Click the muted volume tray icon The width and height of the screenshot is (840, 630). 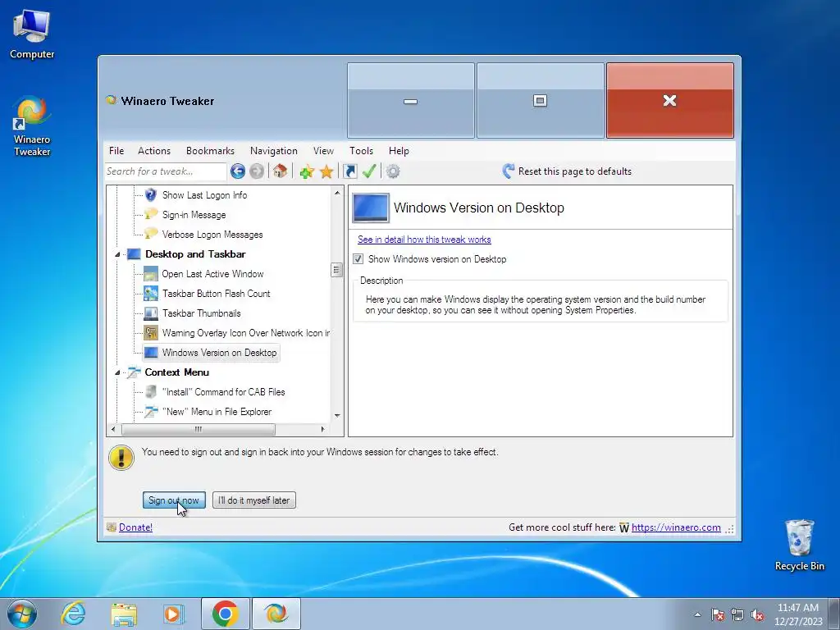(757, 615)
